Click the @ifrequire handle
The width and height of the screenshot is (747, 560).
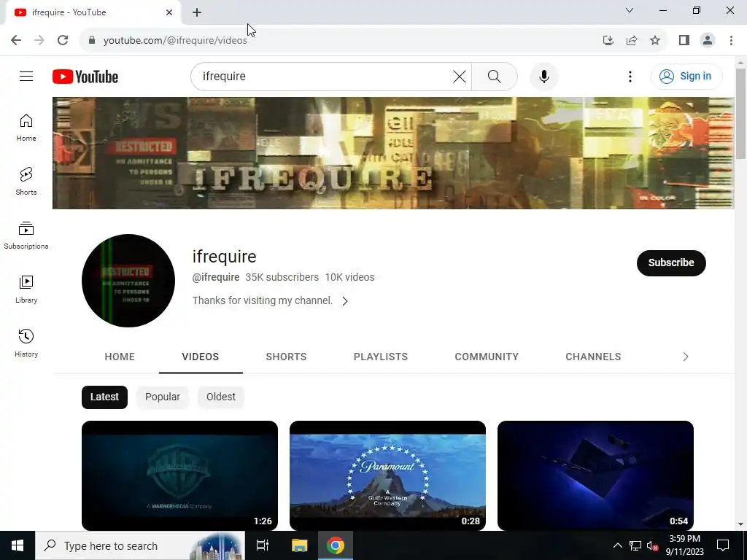point(216,277)
